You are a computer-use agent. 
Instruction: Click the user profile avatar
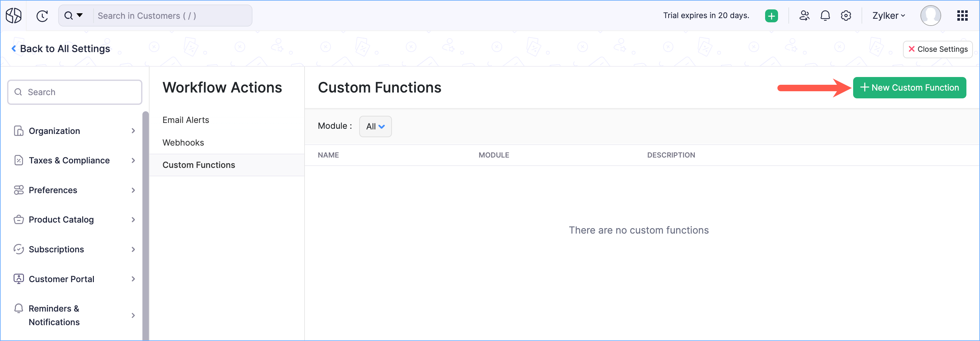[930, 16]
